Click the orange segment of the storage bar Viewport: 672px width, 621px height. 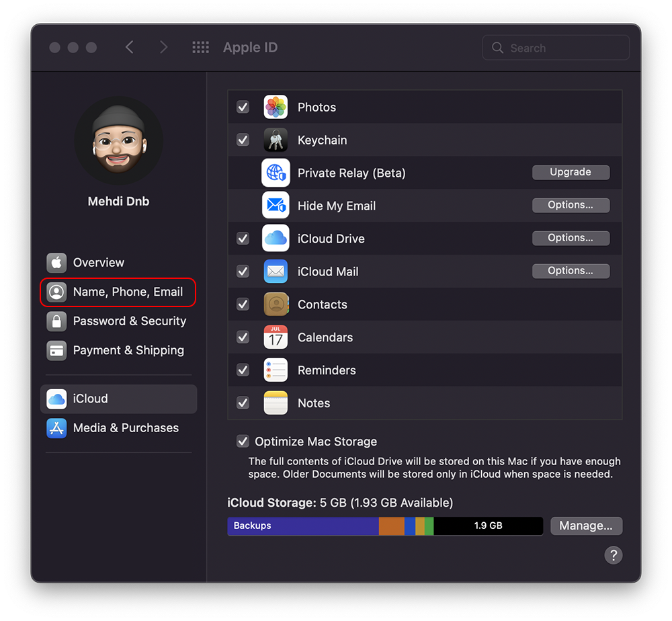pyautogui.click(x=391, y=526)
